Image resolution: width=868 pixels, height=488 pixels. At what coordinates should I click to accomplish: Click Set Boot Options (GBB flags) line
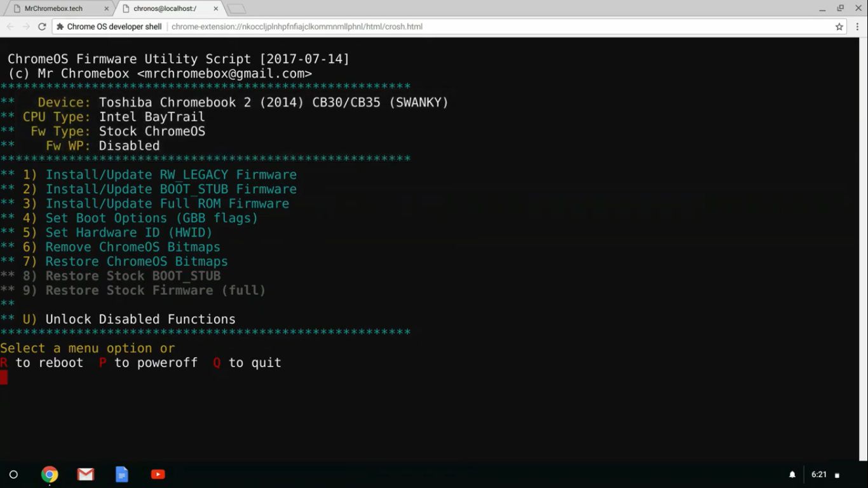152,219
